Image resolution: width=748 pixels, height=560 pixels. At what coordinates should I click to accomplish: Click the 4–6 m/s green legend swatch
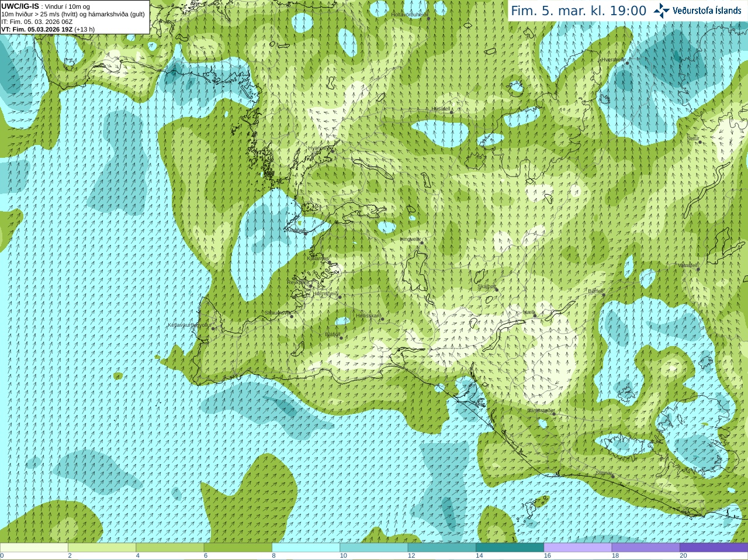coord(170,547)
